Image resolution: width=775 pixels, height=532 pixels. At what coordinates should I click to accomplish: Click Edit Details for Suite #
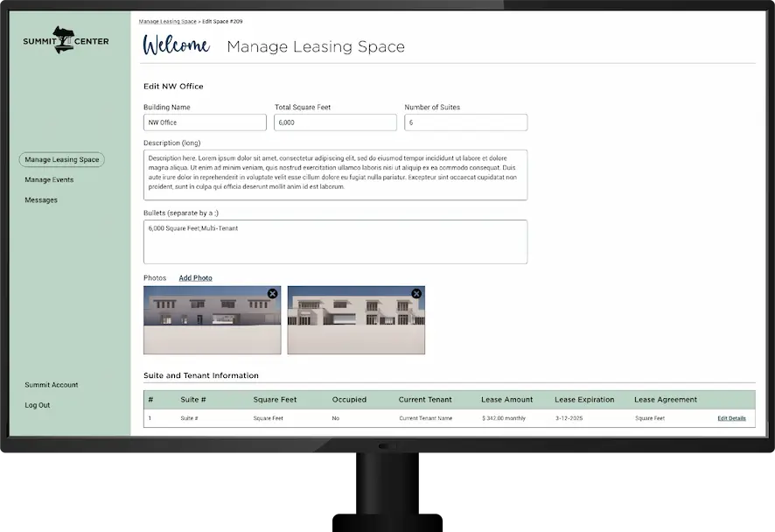(731, 417)
